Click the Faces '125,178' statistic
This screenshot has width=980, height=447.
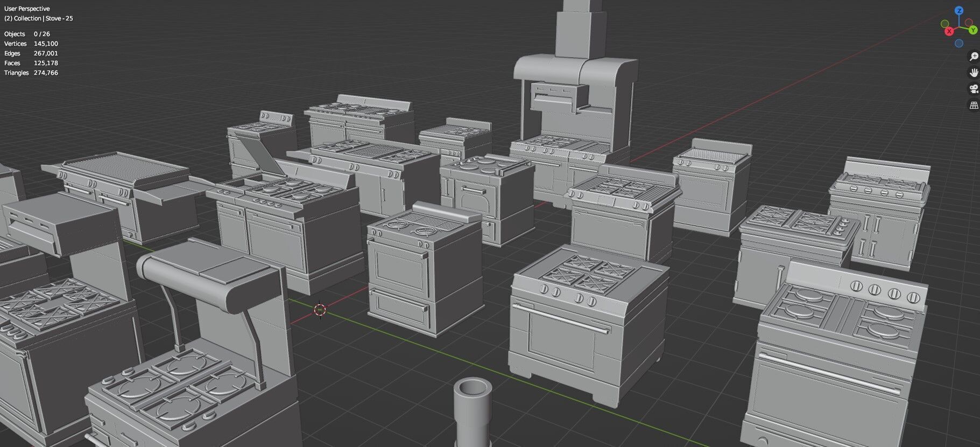(46, 63)
